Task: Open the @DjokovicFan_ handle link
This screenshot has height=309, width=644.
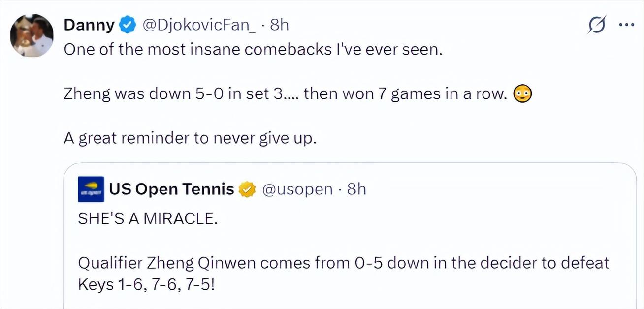Action: (199, 25)
